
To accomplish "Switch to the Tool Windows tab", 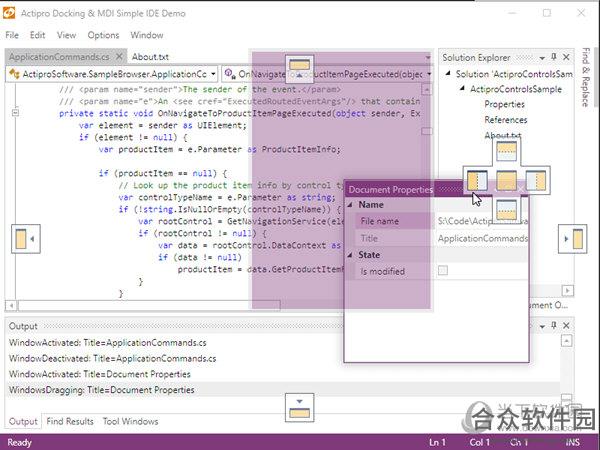I will coord(130,421).
